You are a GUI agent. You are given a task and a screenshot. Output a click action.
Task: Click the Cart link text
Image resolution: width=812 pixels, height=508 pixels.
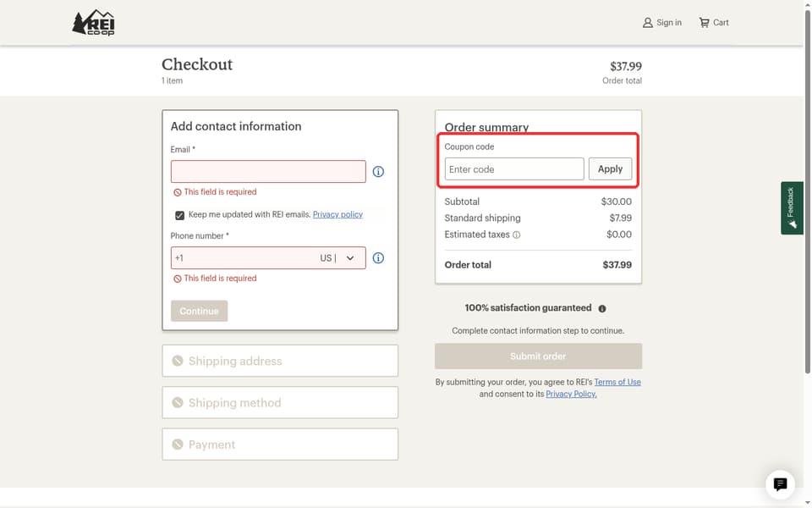point(721,23)
